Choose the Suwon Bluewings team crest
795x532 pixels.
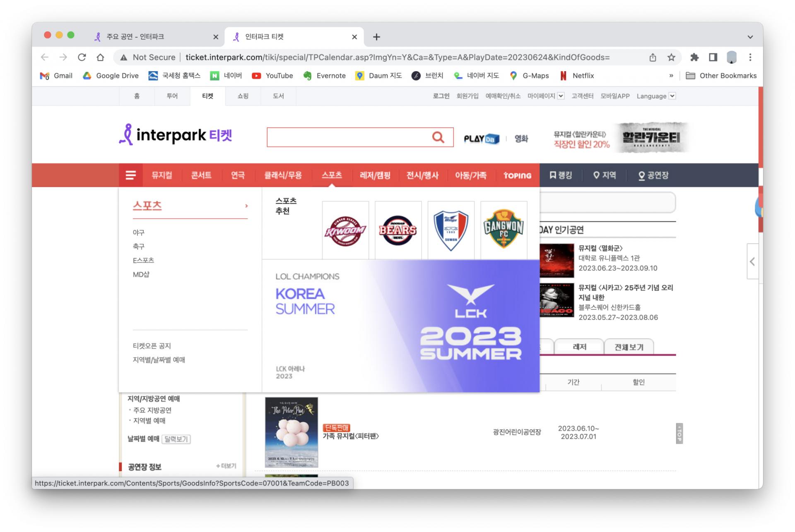[x=450, y=230]
